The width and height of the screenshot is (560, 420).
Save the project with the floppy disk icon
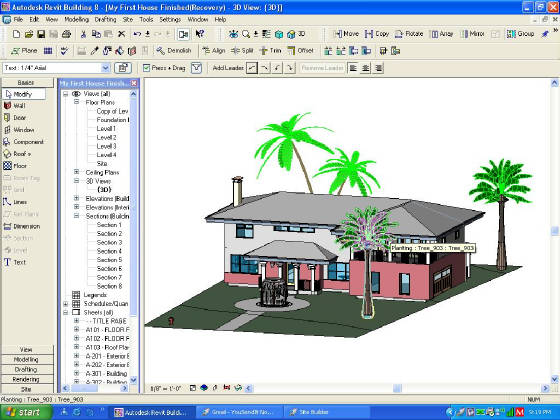[x=41, y=34]
